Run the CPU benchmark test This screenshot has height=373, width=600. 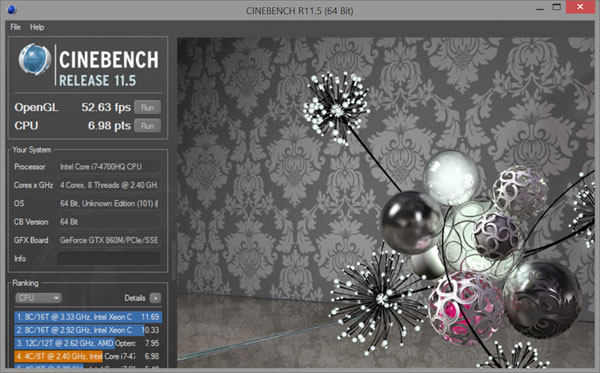[x=147, y=126]
